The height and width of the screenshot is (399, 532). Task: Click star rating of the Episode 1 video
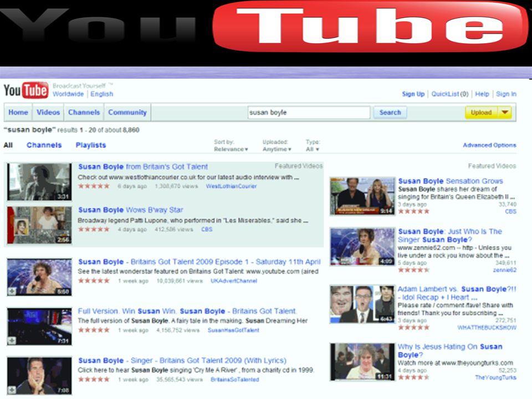point(94,280)
